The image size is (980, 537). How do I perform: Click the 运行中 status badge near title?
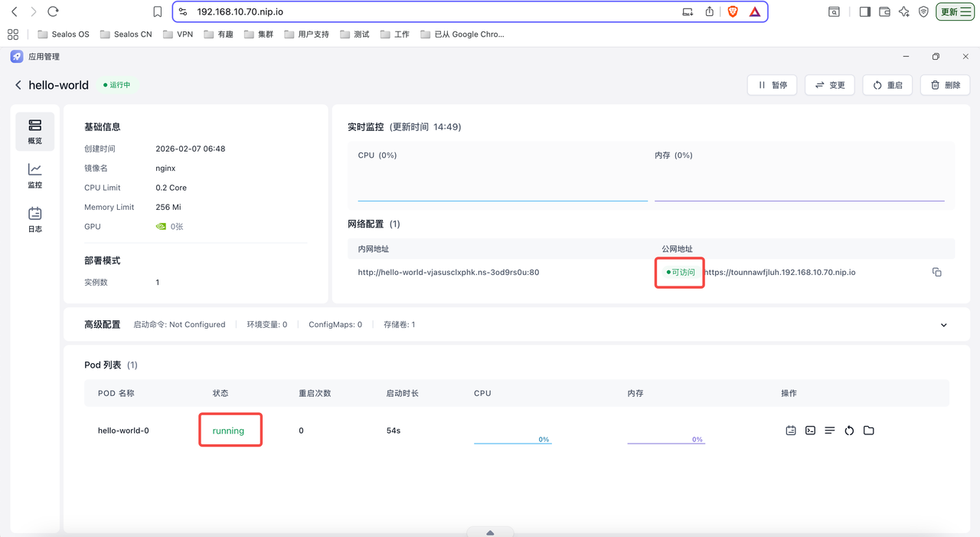point(116,85)
